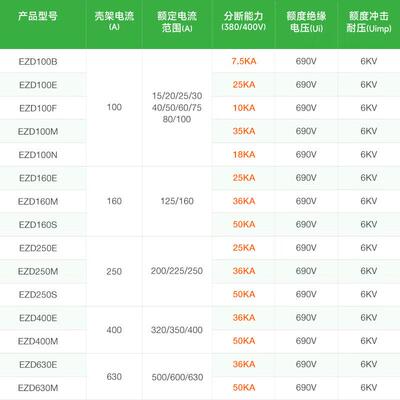Click 6KV in the EZD160E row

coord(369,178)
